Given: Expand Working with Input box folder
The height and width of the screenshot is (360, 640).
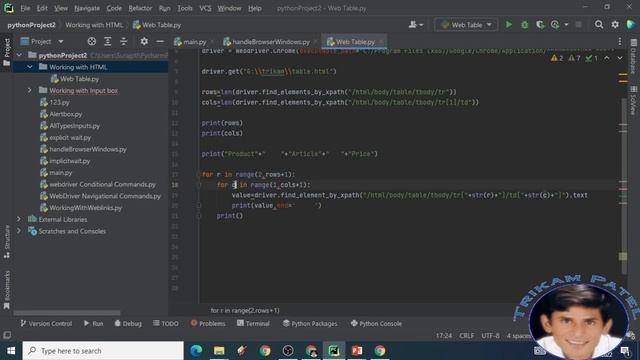Looking at the screenshot, I should point(30,90).
